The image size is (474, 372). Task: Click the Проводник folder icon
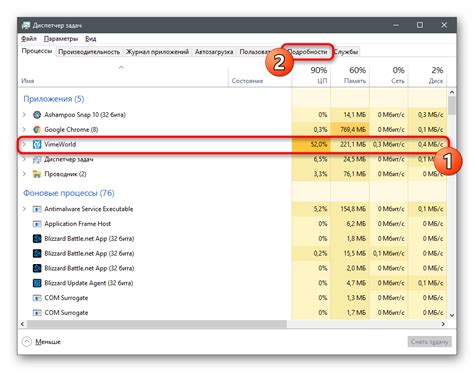coord(37,174)
